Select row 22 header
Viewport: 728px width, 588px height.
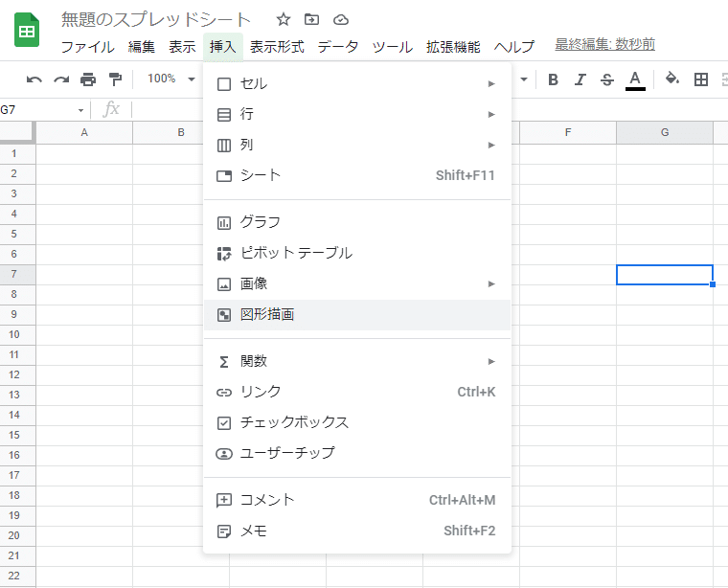point(17,576)
